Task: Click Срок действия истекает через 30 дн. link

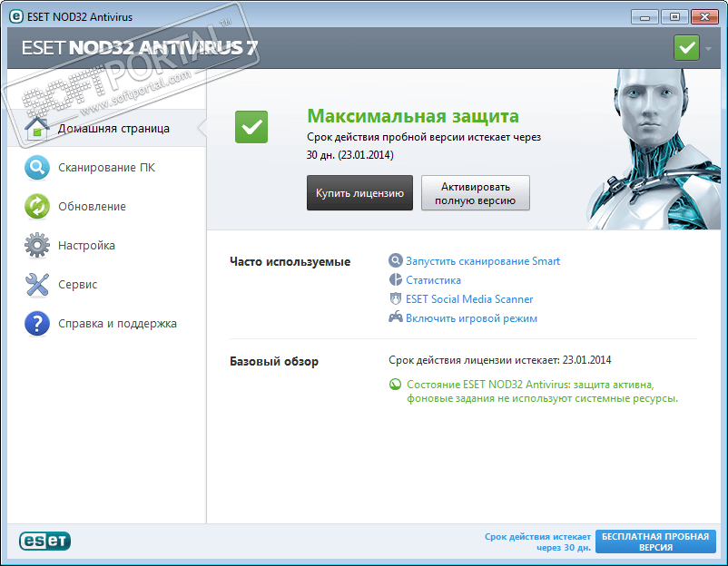Action: (537, 542)
